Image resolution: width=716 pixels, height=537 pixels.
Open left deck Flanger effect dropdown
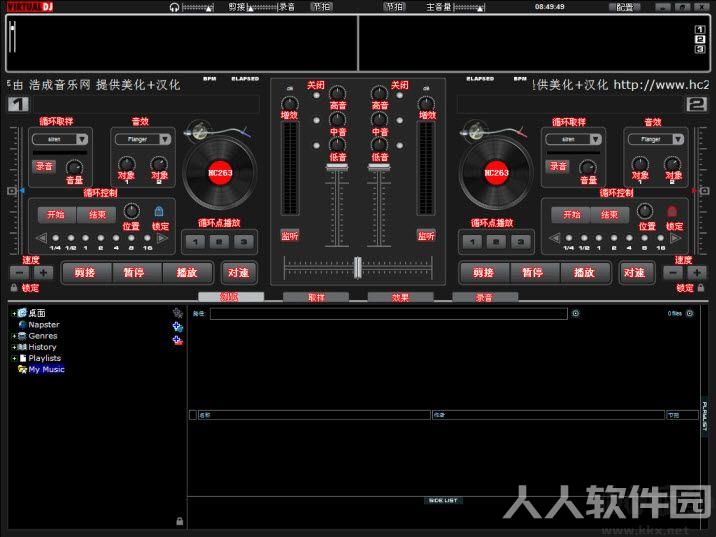165,139
